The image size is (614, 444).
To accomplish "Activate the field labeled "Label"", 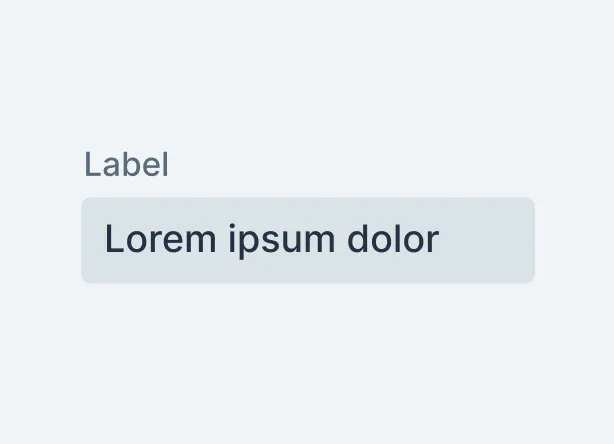I will pos(308,240).
